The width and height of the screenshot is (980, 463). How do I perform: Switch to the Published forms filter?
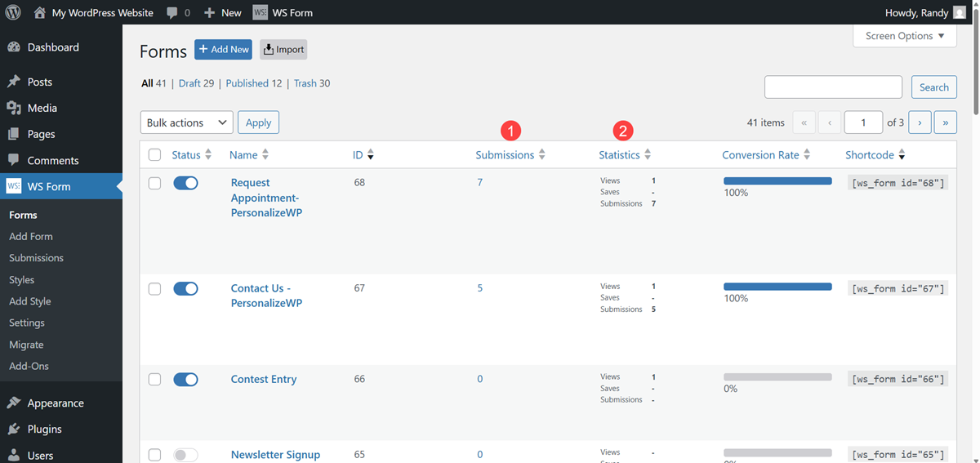tap(253, 83)
